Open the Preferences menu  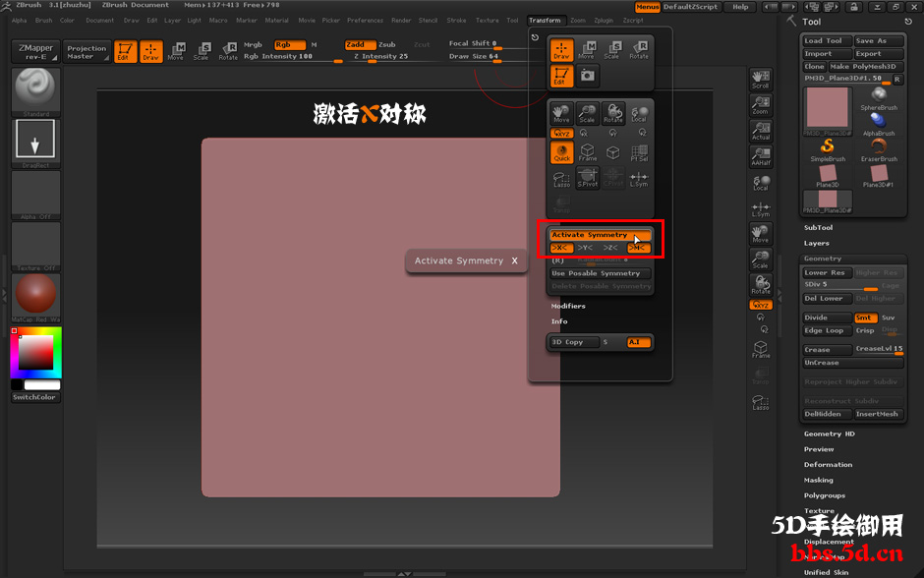(365, 20)
